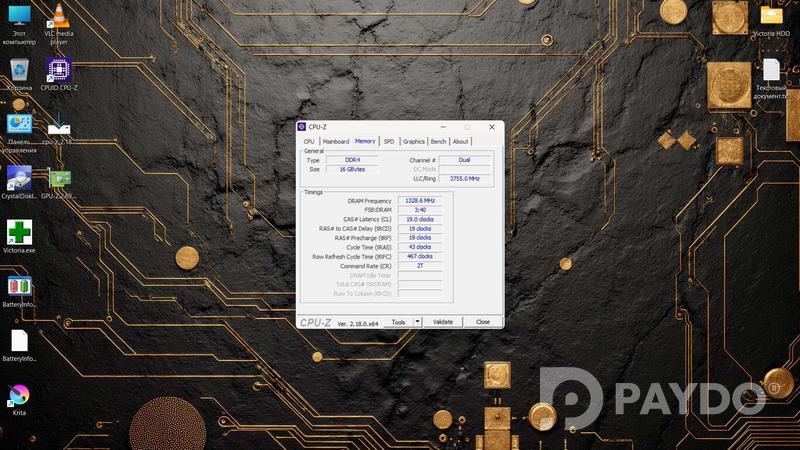800x450 pixels.
Task: Select the BatteryInfo icon showing batteries
Action: 19,292
